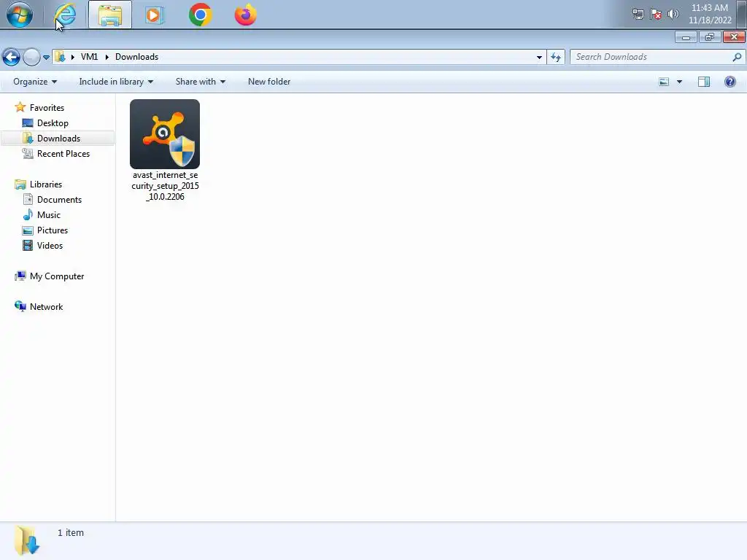Open the Share with menu

pyautogui.click(x=200, y=82)
